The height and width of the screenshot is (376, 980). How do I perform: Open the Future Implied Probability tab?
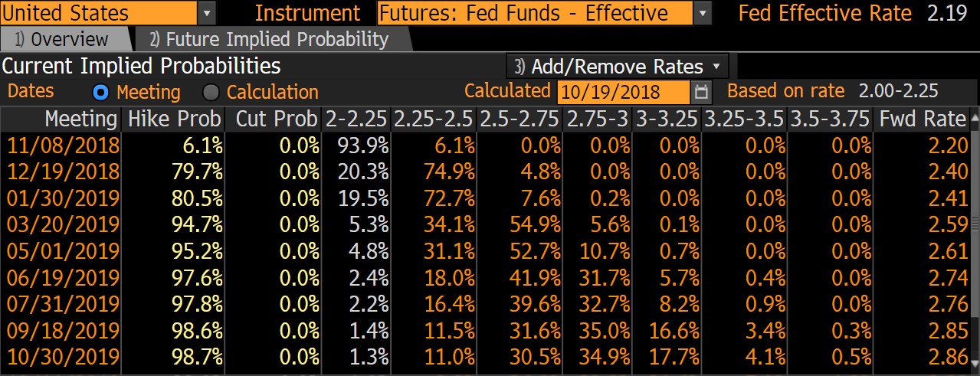(x=269, y=40)
